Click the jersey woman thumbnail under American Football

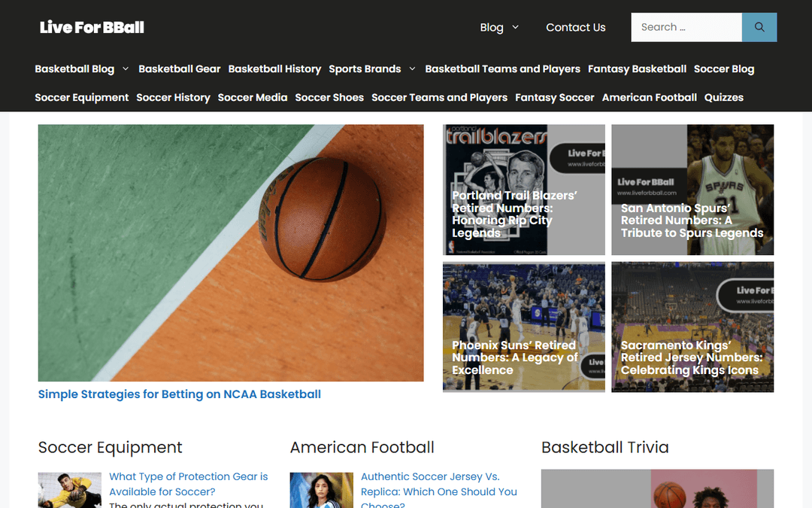322,491
